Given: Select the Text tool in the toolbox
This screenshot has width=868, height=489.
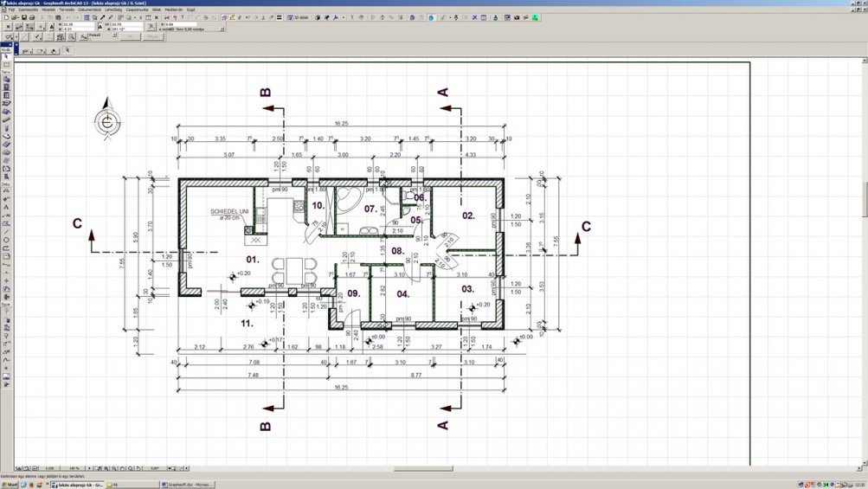Looking at the screenshot, I should tap(6, 208).
